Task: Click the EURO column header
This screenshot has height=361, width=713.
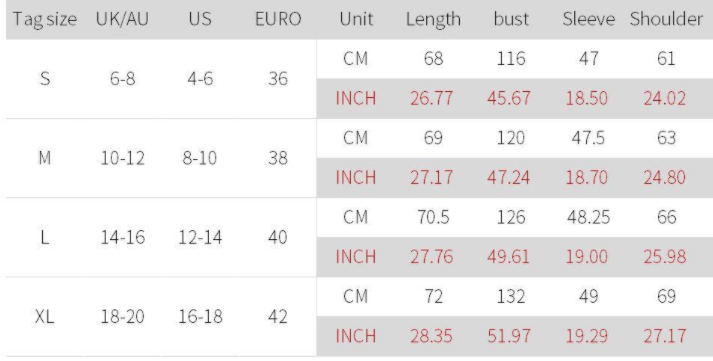Action: [x=278, y=19]
